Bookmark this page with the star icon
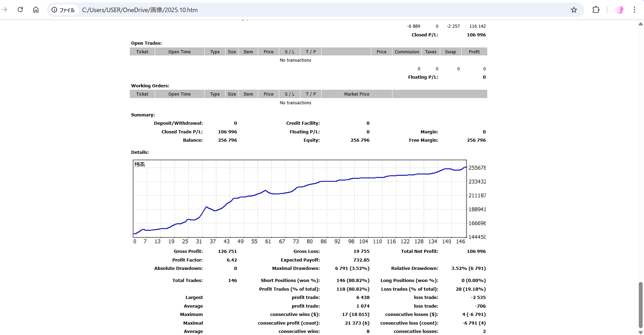The image size is (644, 335). [x=574, y=10]
